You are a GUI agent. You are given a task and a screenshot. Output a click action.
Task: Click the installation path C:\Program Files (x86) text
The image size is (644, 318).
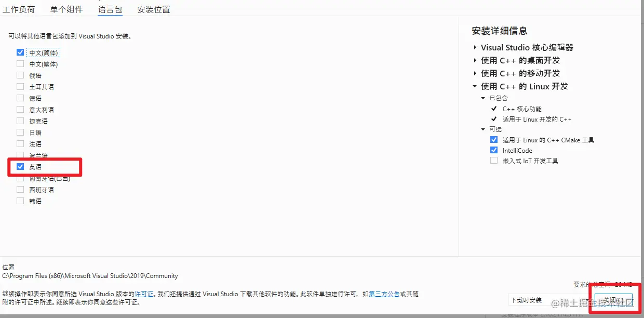tap(90, 276)
